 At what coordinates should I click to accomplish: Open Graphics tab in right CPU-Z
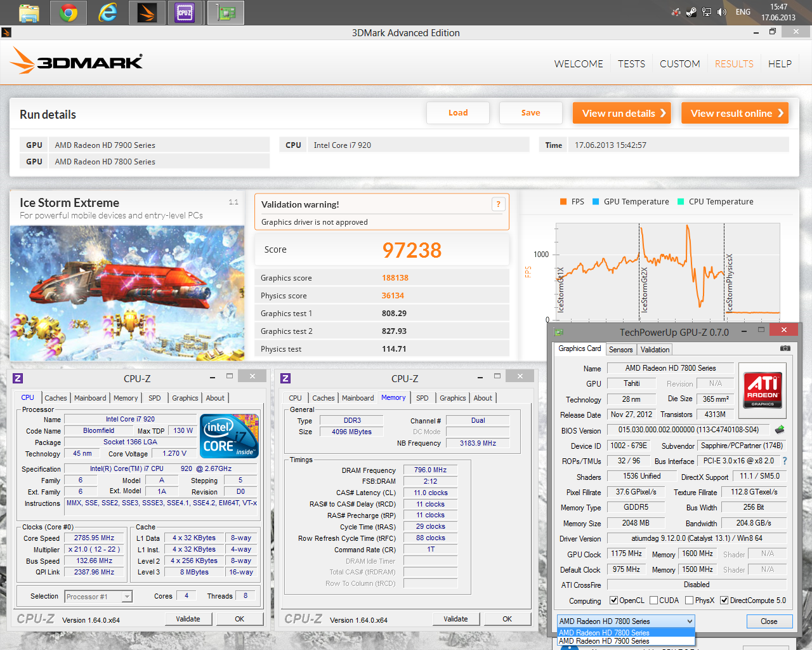(453, 398)
